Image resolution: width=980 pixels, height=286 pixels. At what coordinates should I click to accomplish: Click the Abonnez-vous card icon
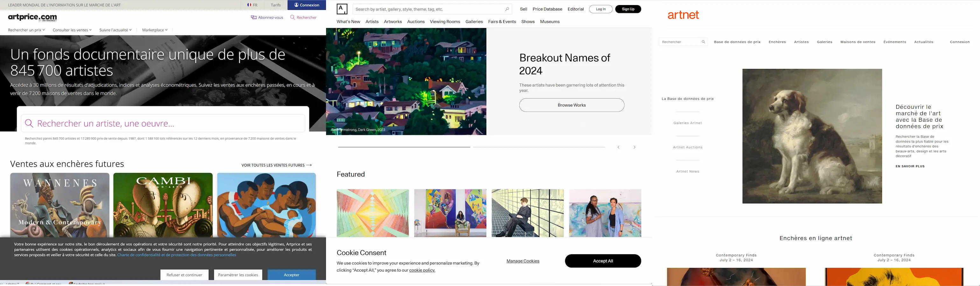pos(254,17)
